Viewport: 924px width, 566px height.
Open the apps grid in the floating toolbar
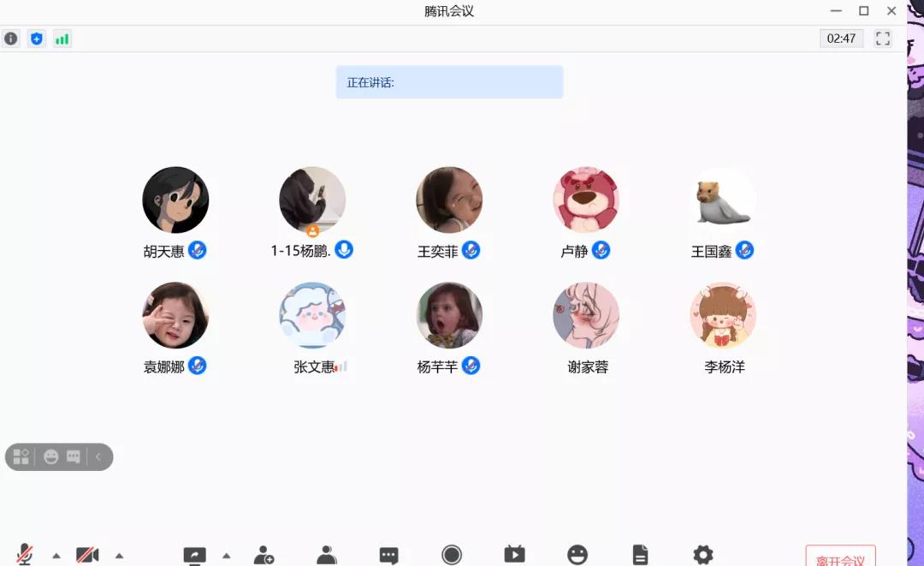(21, 457)
